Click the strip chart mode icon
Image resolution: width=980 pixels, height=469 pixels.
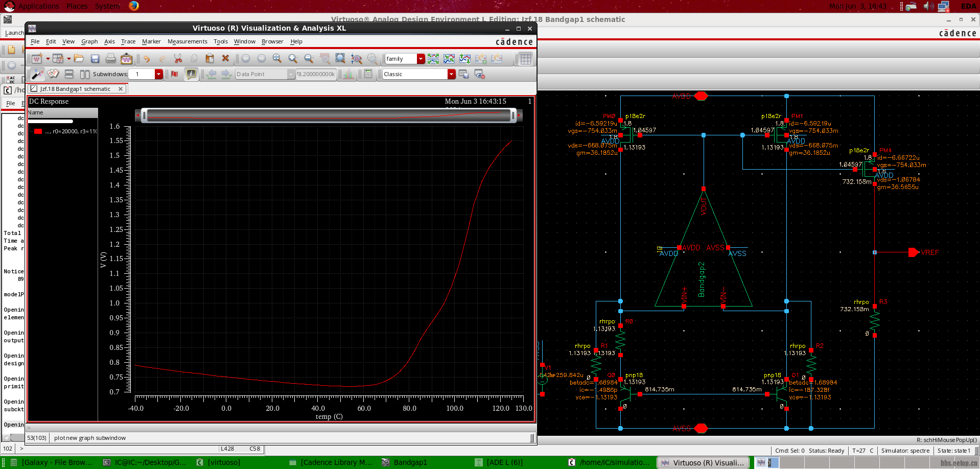pyautogui.click(x=433, y=59)
